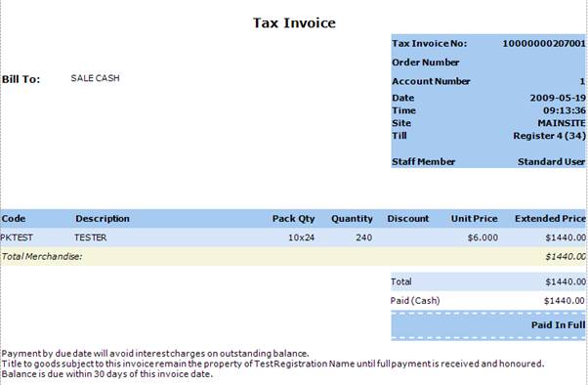The image size is (588, 385).
Task: Click the Date label in invoice details
Action: coord(403,98)
